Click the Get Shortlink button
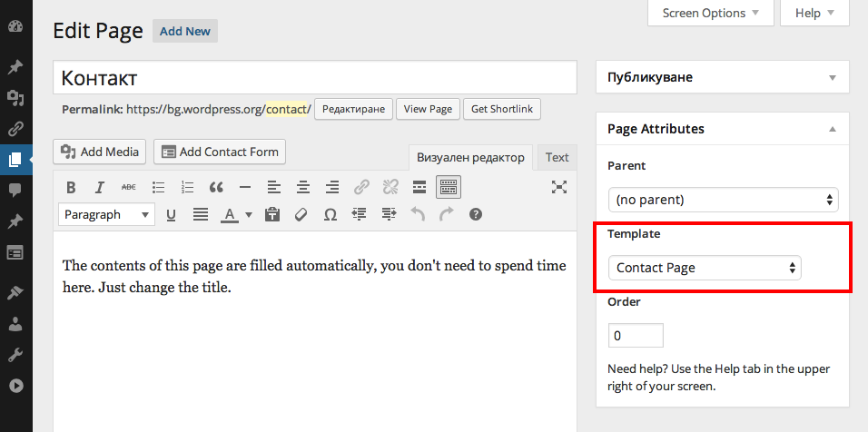This screenshot has width=868, height=432. pyautogui.click(x=502, y=109)
